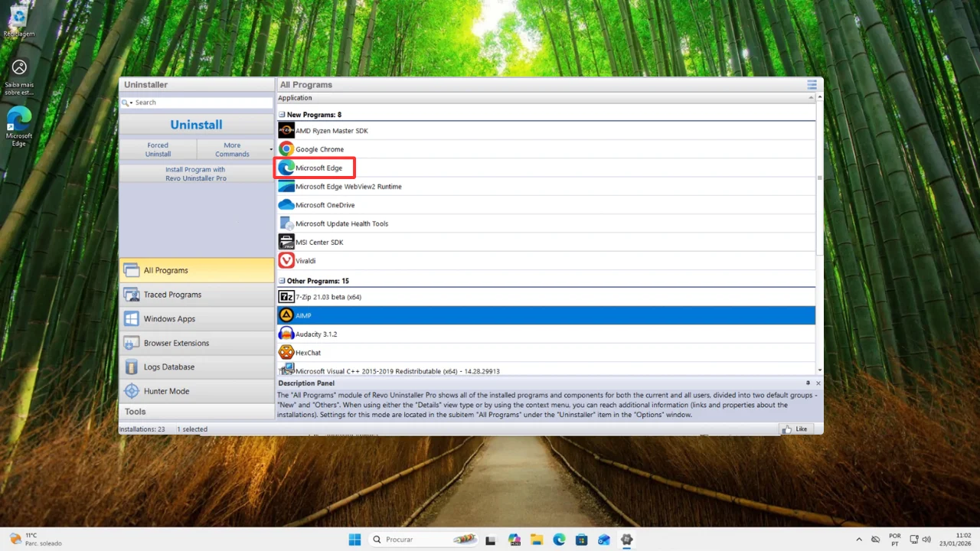980x551 pixels.
Task: Click the Browser Extensions sidebar icon
Action: pyautogui.click(x=132, y=343)
